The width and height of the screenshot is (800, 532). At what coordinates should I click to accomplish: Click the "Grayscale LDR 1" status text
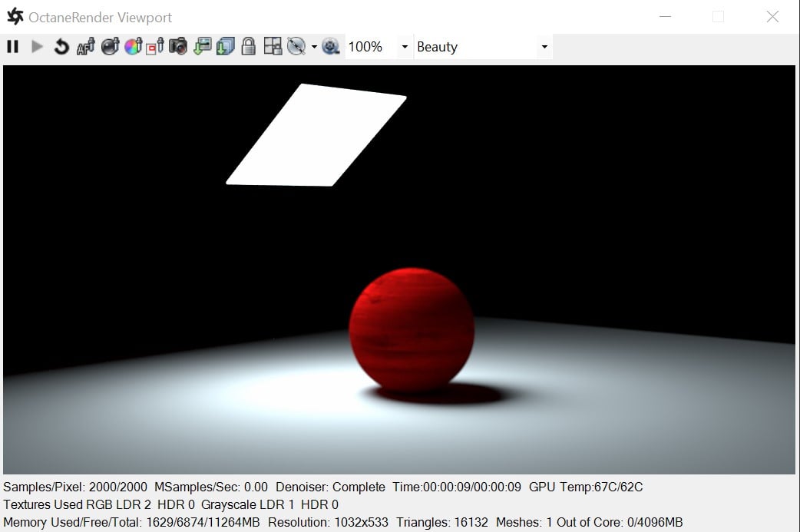point(248,504)
